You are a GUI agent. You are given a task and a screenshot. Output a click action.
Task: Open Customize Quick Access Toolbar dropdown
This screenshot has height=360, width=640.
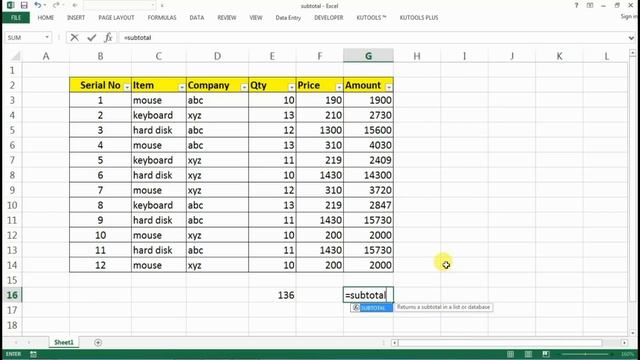click(162, 5)
